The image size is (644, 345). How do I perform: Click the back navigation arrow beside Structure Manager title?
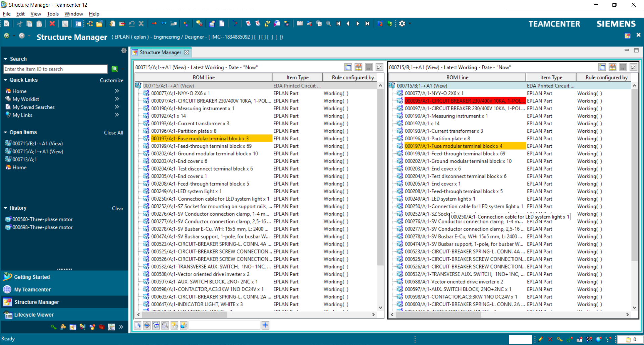(x=7, y=36)
